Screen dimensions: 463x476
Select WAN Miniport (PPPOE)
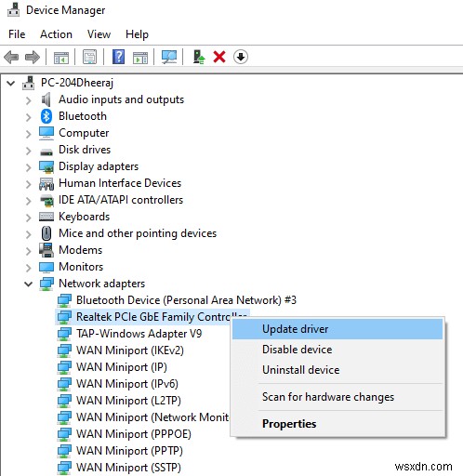(x=134, y=434)
